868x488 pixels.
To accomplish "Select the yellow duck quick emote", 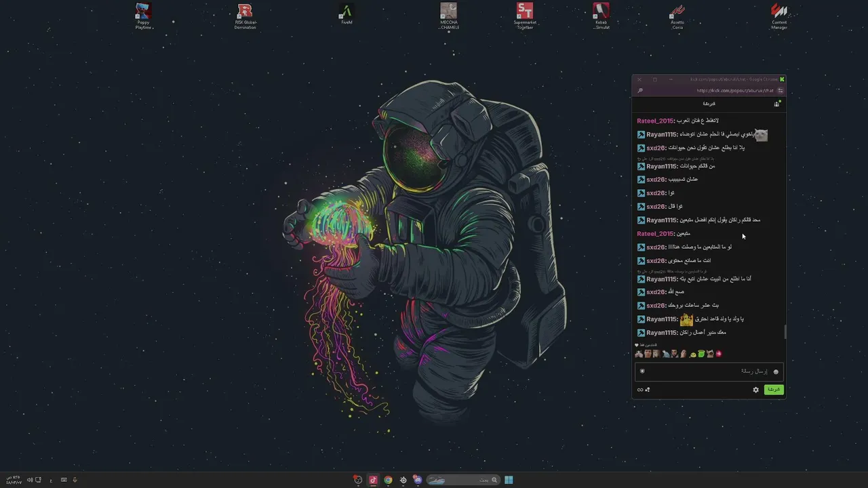I will pyautogui.click(x=692, y=354).
